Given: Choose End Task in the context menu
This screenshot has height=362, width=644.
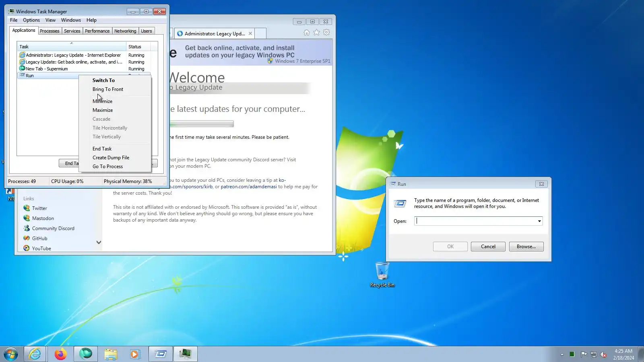Looking at the screenshot, I should [115, 149].
